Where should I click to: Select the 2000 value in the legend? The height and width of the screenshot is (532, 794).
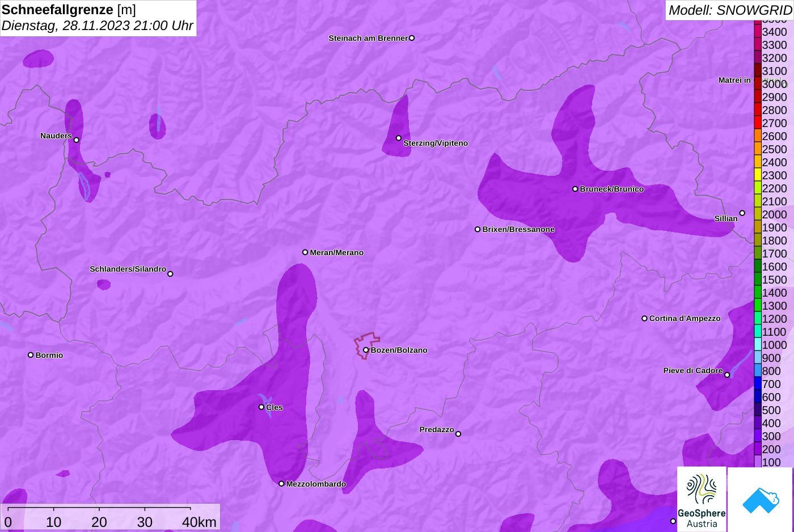774,214
